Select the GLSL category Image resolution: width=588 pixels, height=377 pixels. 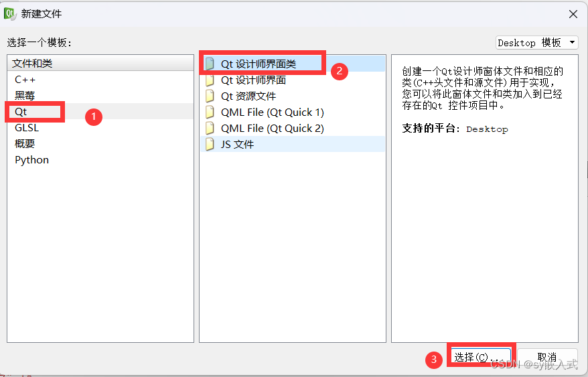(100, 127)
